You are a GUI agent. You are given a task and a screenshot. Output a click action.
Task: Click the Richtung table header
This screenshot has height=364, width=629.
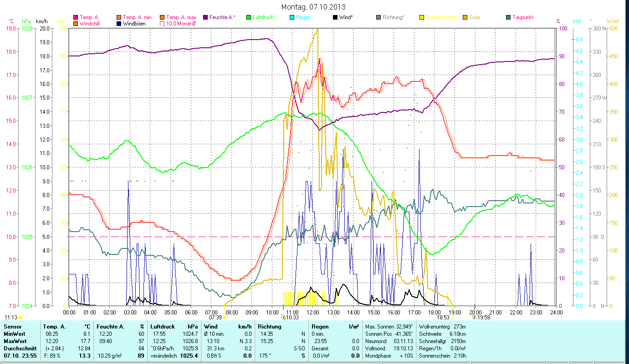click(270, 327)
